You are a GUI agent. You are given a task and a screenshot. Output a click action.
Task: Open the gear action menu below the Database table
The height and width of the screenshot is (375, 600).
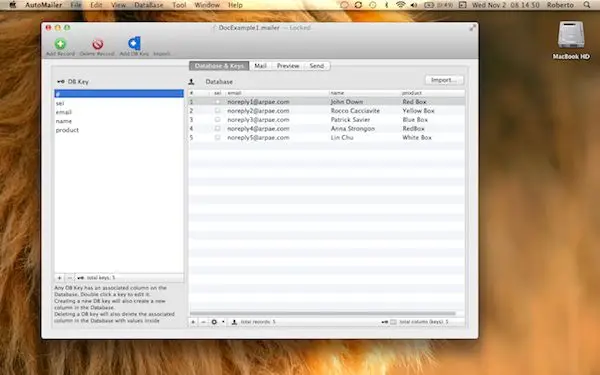click(x=217, y=322)
